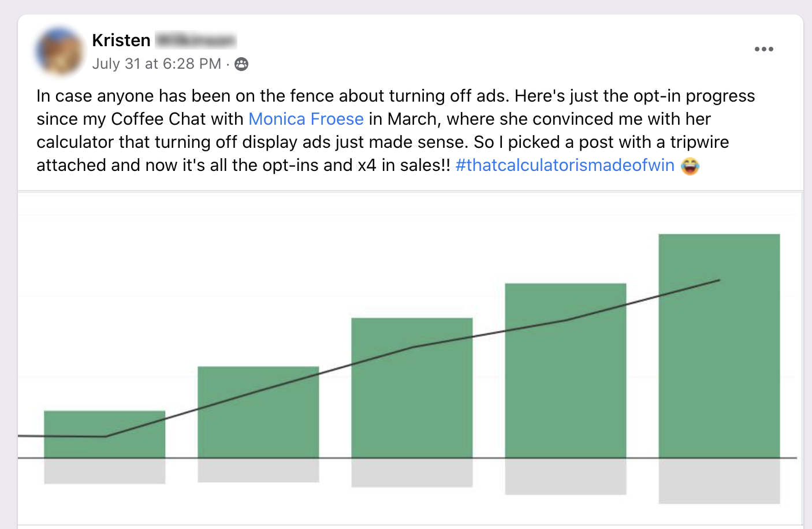The height and width of the screenshot is (529, 812).
Task: Click the group privacy icon beside timestamp
Action: [241, 64]
